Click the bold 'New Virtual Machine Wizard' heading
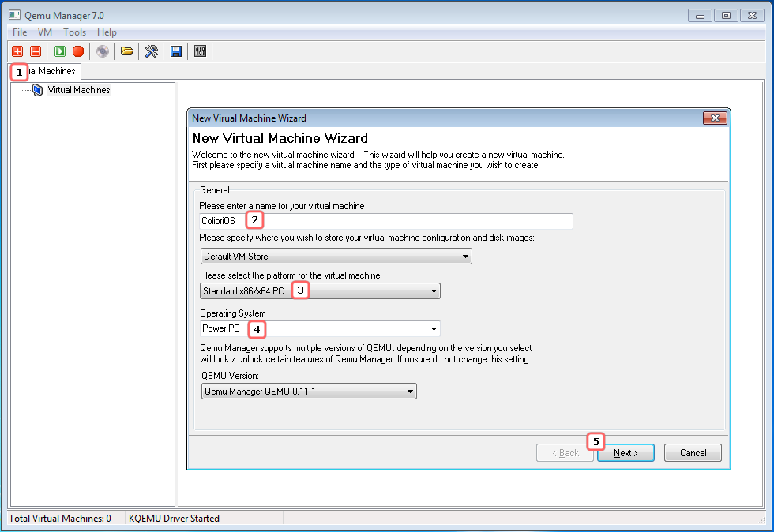774x532 pixels. (x=280, y=139)
